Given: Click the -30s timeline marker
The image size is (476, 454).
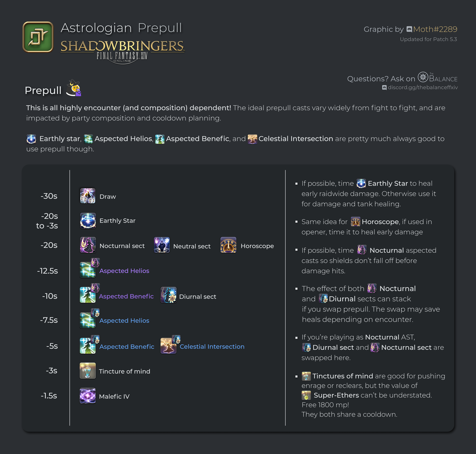Looking at the screenshot, I should pyautogui.click(x=49, y=196).
